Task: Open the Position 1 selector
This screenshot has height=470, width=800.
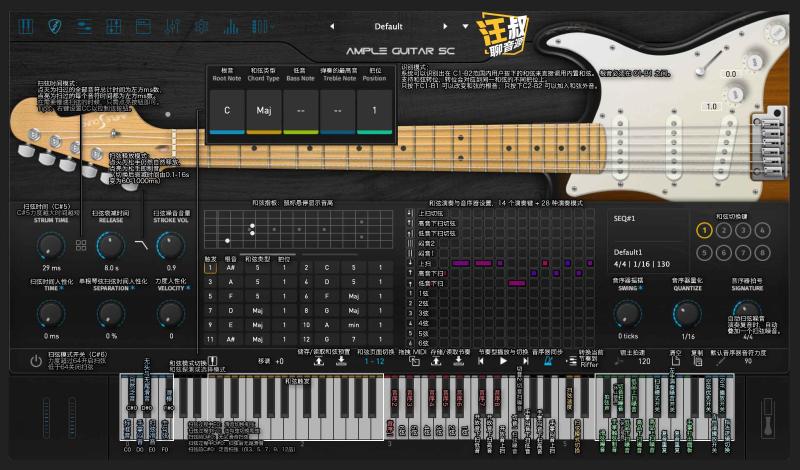Action: (x=374, y=112)
